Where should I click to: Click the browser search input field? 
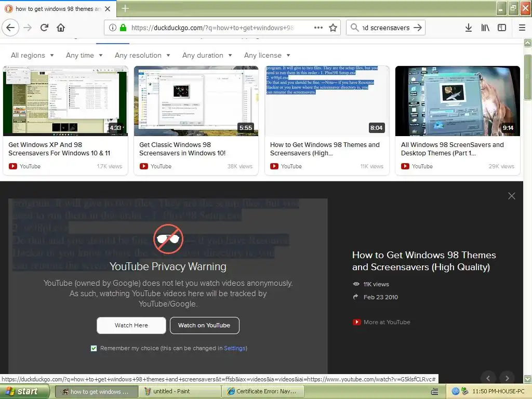point(386,28)
